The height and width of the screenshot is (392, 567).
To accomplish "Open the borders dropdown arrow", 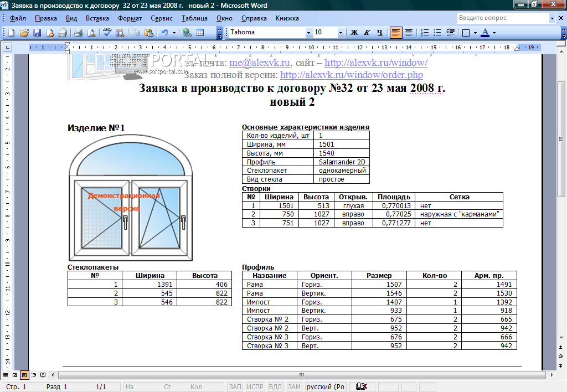I will [475, 33].
